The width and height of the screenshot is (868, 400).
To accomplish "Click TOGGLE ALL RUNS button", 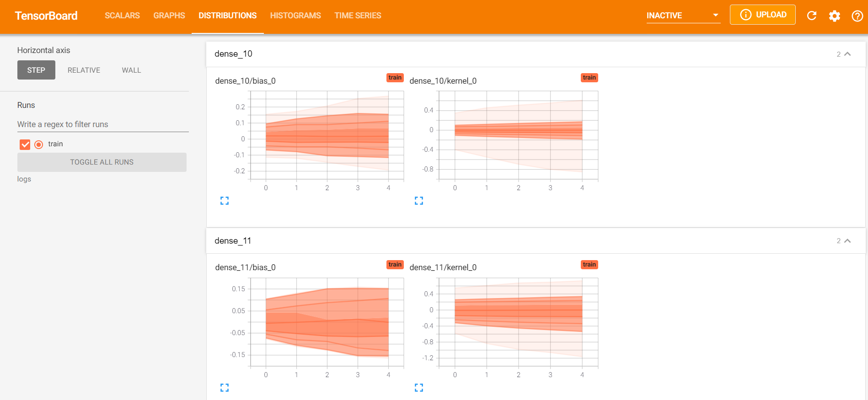I will (102, 162).
